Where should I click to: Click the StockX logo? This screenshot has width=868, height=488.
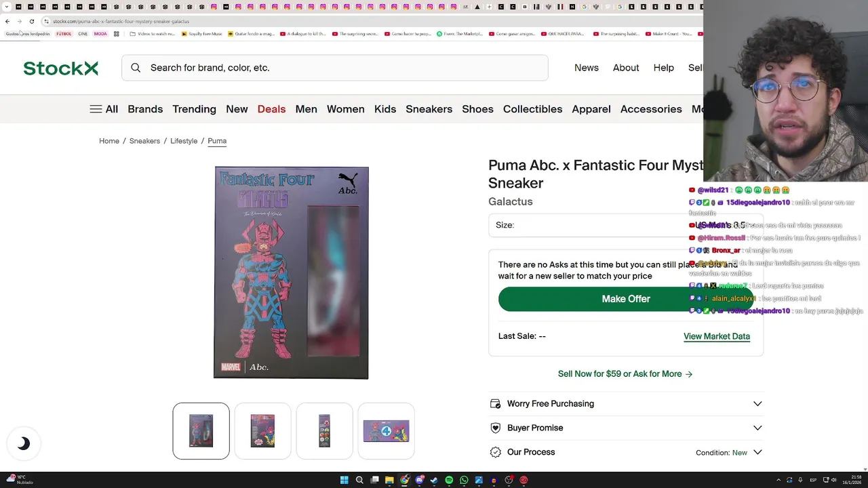60,68
